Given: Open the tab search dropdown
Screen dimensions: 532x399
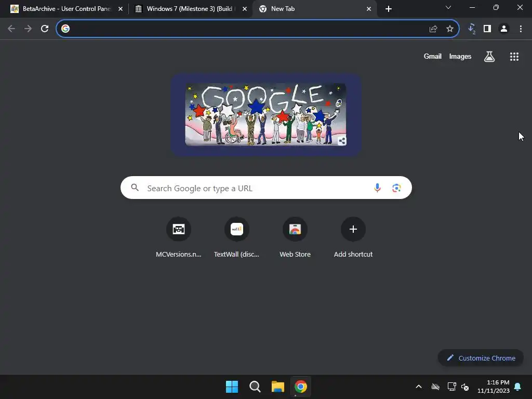Looking at the screenshot, I should point(448,7).
